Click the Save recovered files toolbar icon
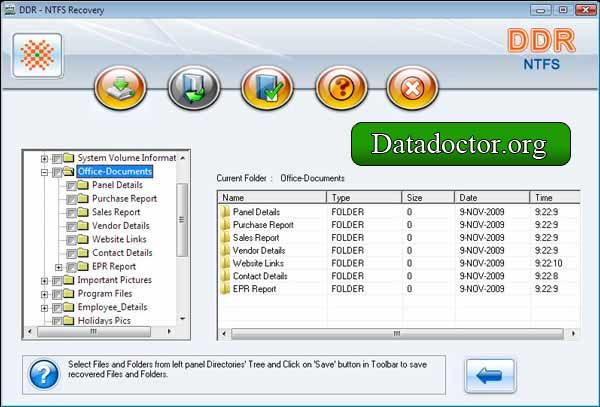Image resolution: width=600 pixels, height=407 pixels. [194, 88]
